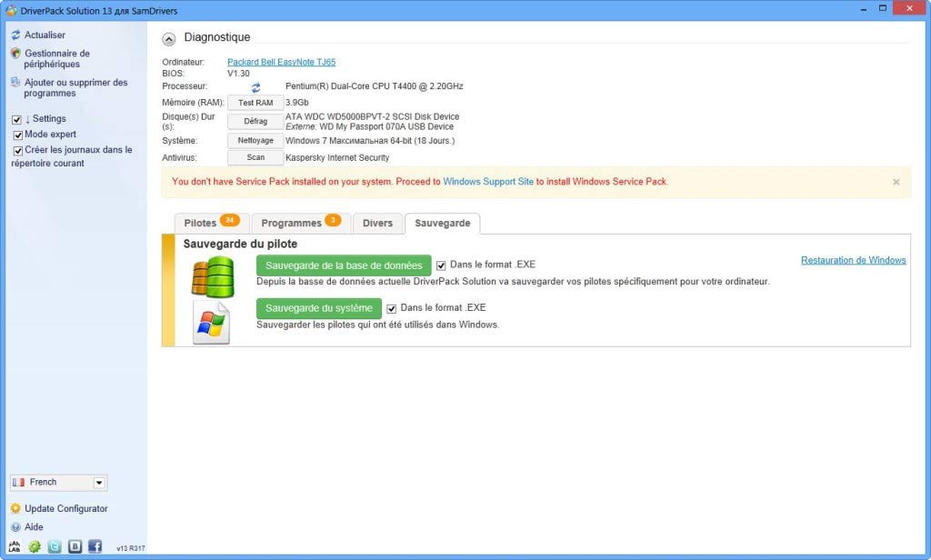Open the French language dropdown

58,482
